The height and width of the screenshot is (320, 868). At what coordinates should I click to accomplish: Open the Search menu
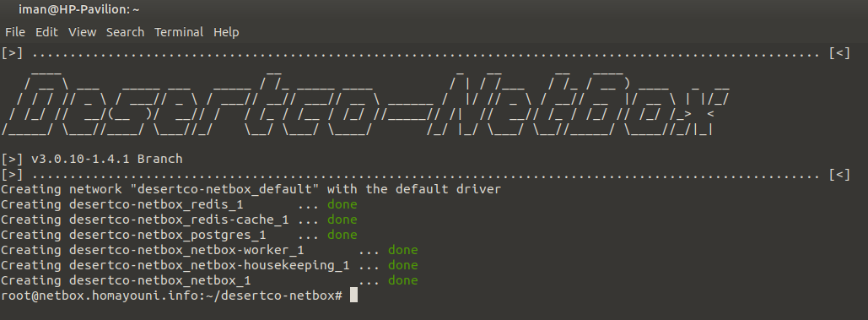125,32
